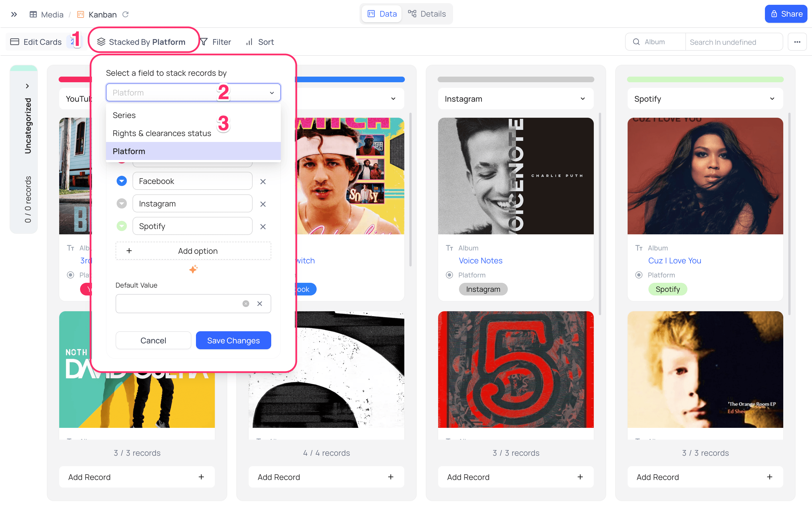Choose Series from the field list
Image resolution: width=812 pixels, height=507 pixels.
(124, 115)
